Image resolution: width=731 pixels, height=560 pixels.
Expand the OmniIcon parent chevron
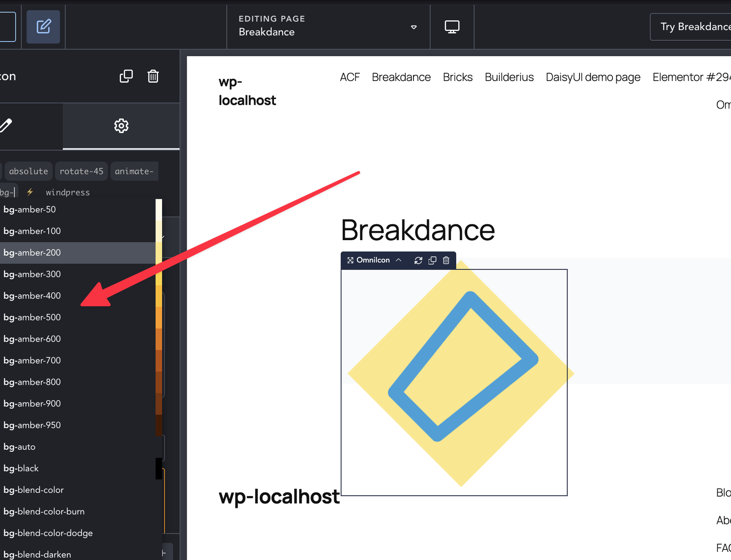click(398, 260)
